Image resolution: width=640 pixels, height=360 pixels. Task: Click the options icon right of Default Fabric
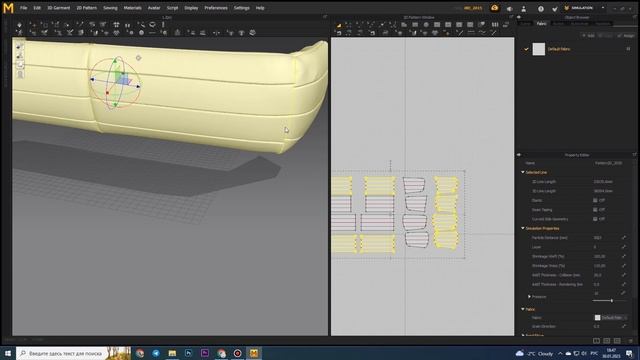click(x=628, y=49)
